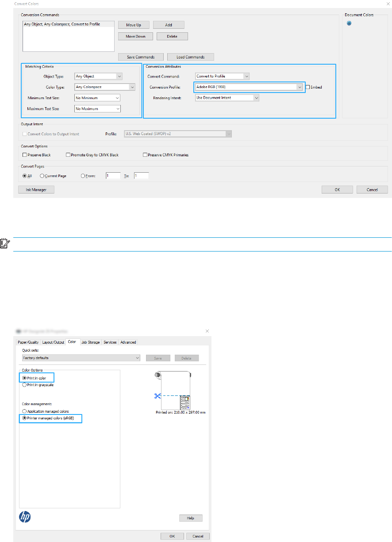
Task: Enable the Embed profile checkbox
Action: pos(308,87)
